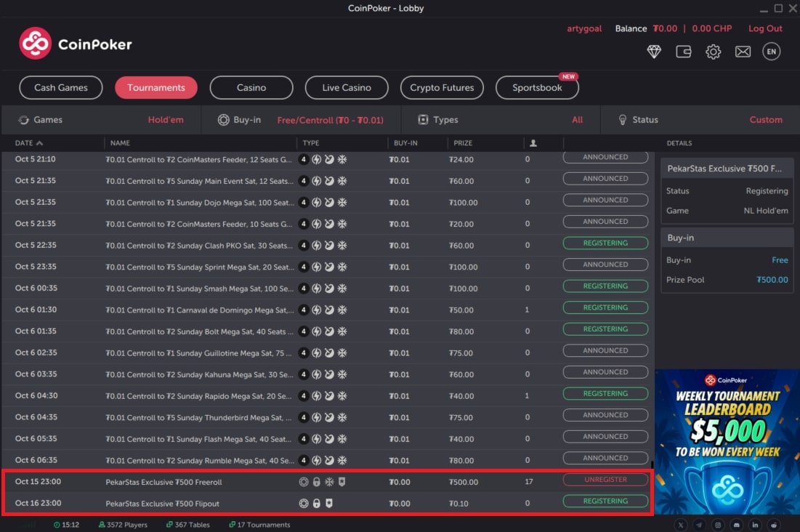Click the Discord icon in the status bar
800x532 pixels.
tap(736, 524)
